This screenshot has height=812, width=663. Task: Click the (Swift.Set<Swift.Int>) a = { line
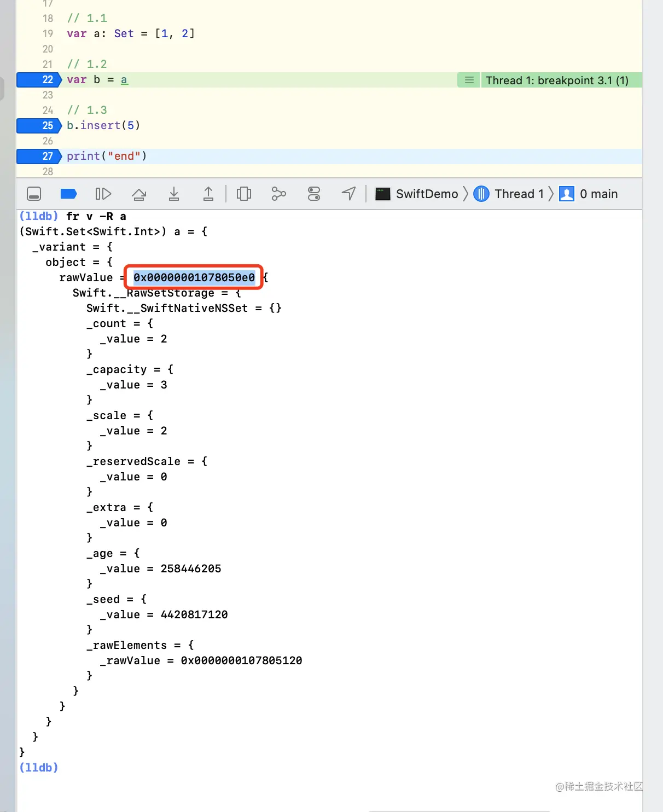[113, 231]
